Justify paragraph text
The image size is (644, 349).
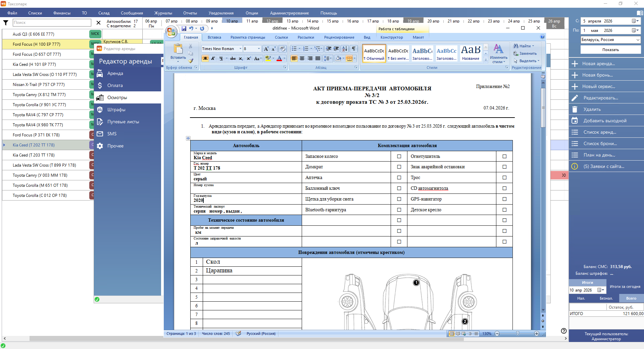(318, 58)
